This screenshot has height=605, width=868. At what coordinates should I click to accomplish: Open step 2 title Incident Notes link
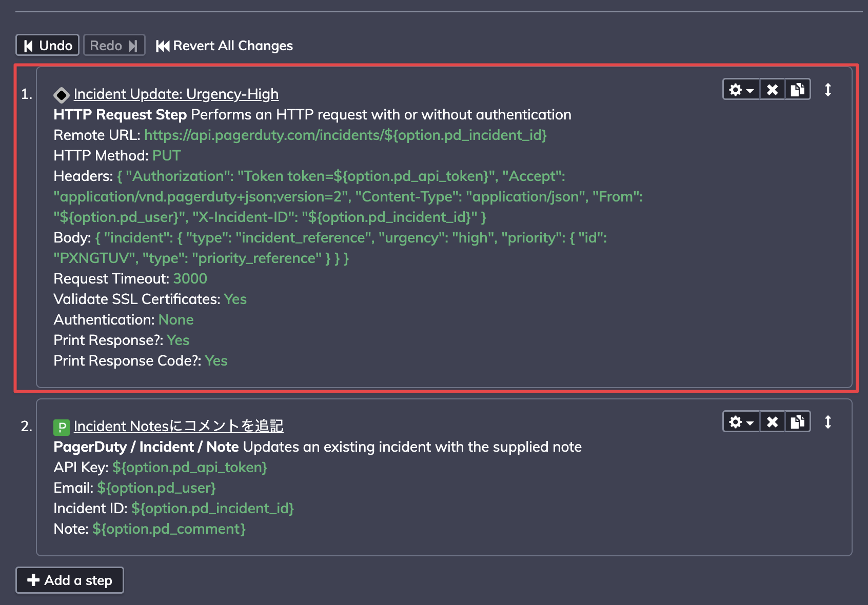pyautogui.click(x=179, y=426)
